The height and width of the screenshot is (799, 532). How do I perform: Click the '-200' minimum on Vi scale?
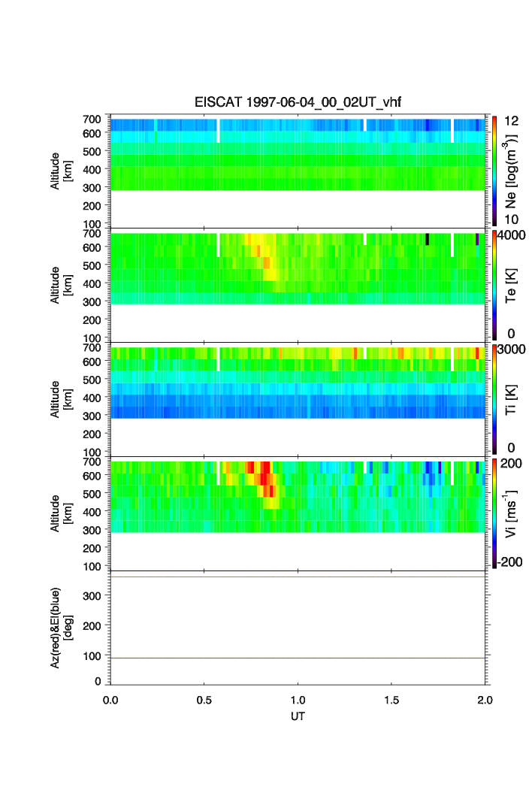tap(511, 562)
